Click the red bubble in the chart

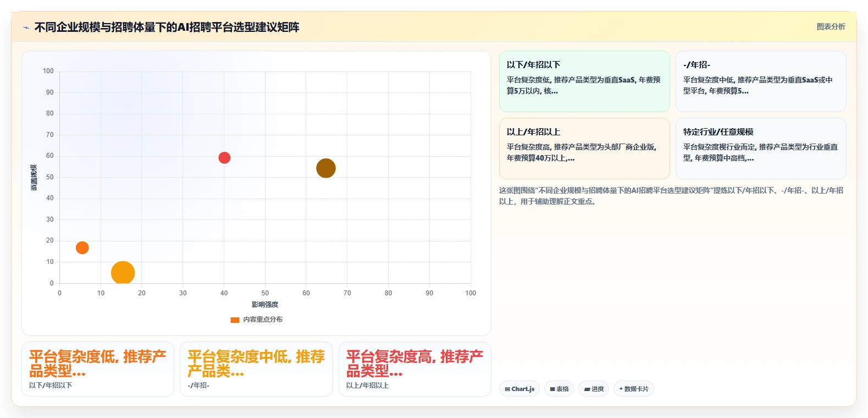tap(224, 158)
